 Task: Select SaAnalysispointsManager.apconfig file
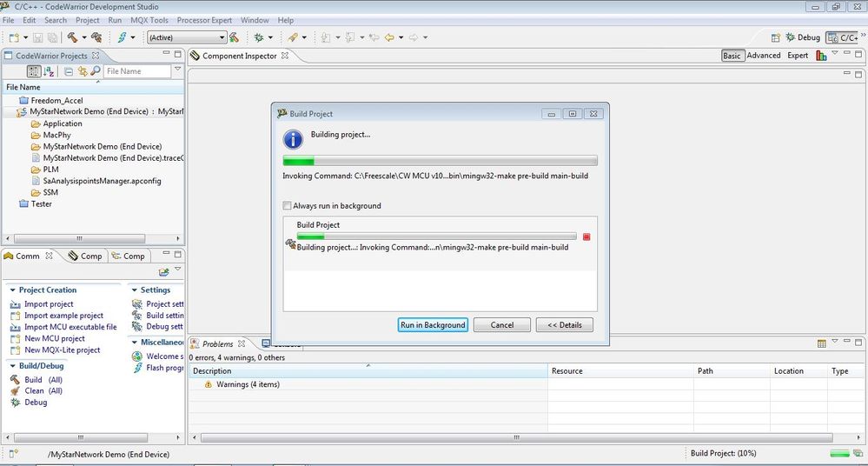point(102,181)
